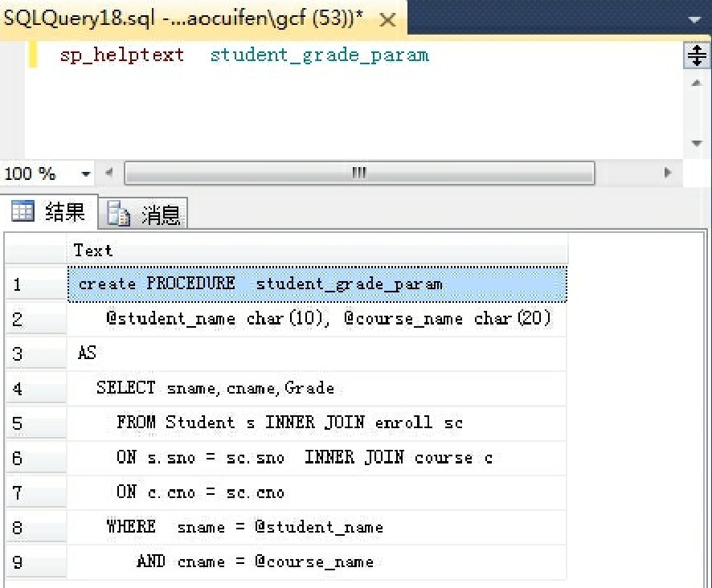
Task: Click the Text column header
Action: (x=317, y=250)
